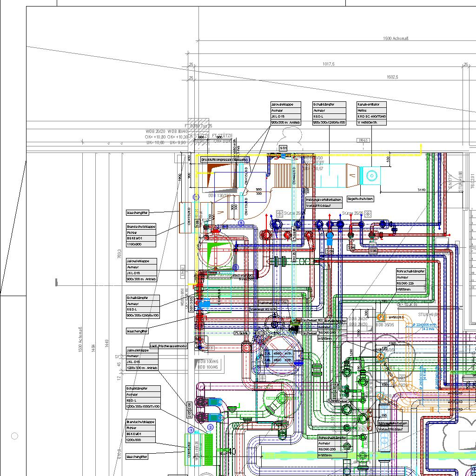Select the Druckluftkompressor (Bauseits) label
Image resolution: width=476 pixels, height=476 pixels.
pyautogui.click(x=225, y=159)
